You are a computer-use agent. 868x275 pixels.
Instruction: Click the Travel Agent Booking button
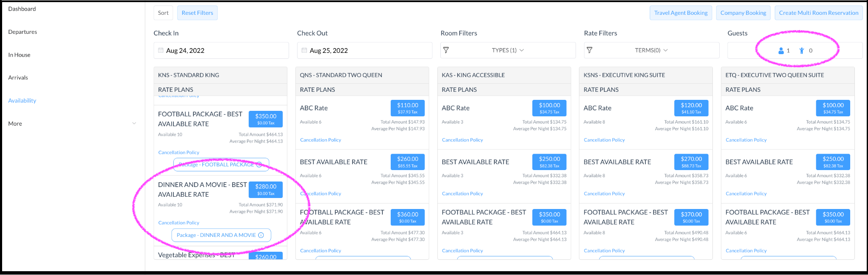(x=681, y=13)
